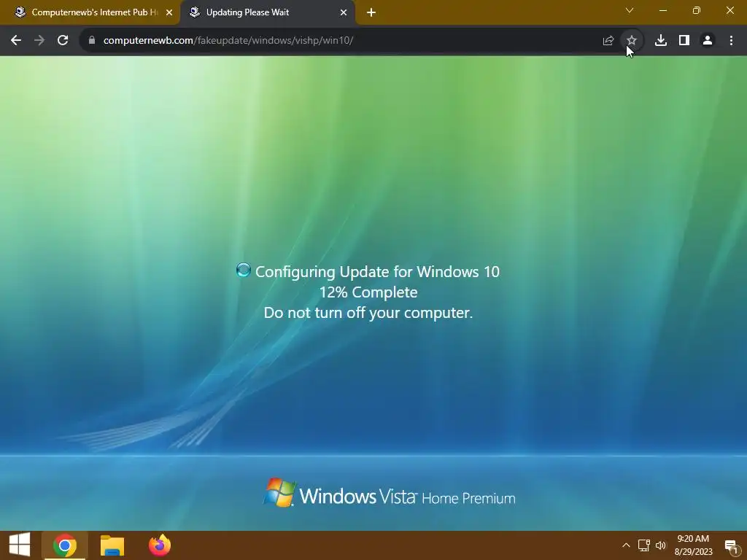The height and width of the screenshot is (560, 747).
Task: Go back to the previous page
Action: [16, 41]
